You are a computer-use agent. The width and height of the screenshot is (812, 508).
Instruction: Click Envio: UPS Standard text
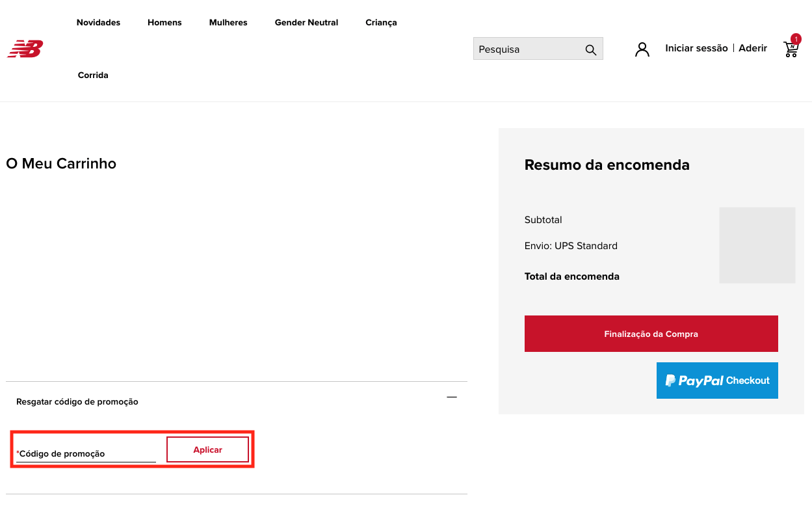coord(571,246)
